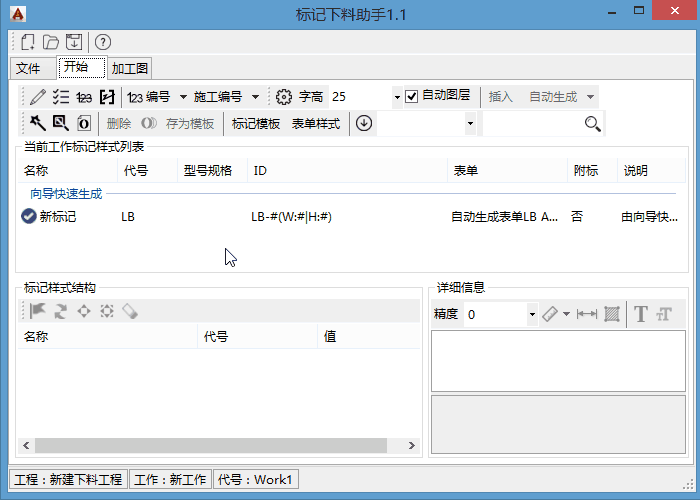
Task: Click the bracketed lightning icon
Action: pyautogui.click(x=107, y=96)
